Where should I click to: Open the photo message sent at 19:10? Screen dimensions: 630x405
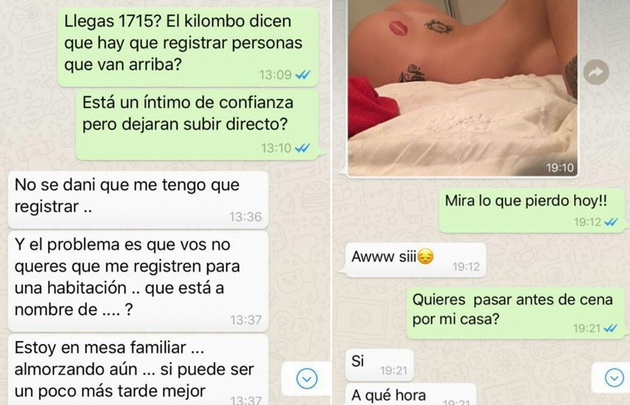pos(462,87)
